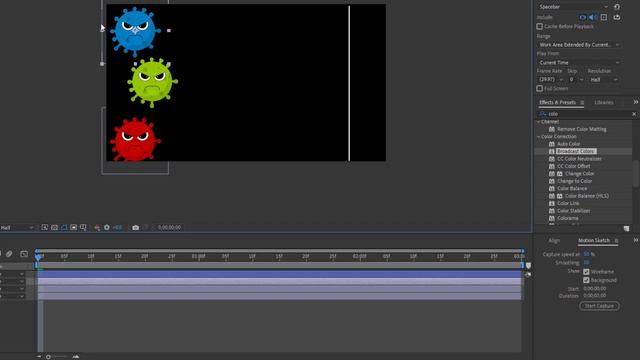Create new animation preset icon in Effects panel
This screenshot has width=640, height=360.
point(627,228)
